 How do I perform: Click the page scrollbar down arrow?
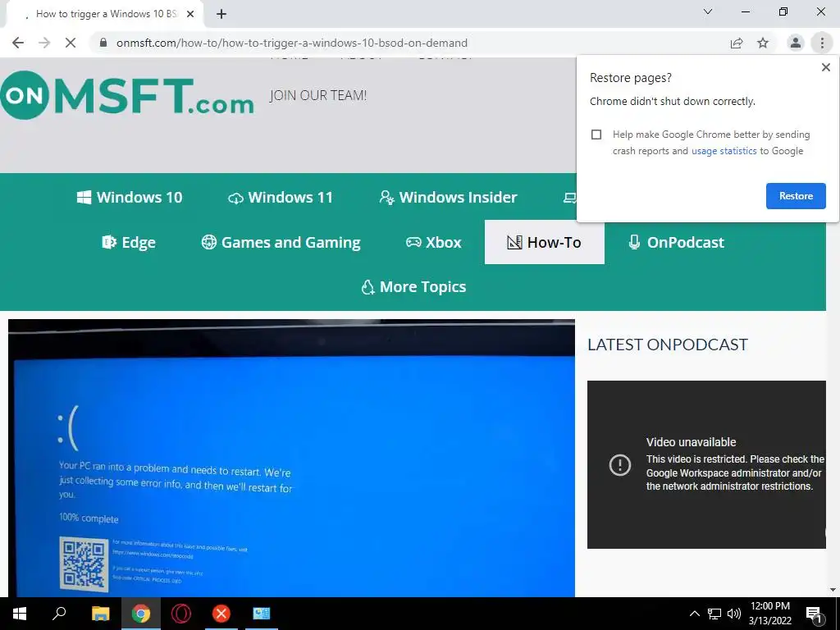pyautogui.click(x=833, y=590)
